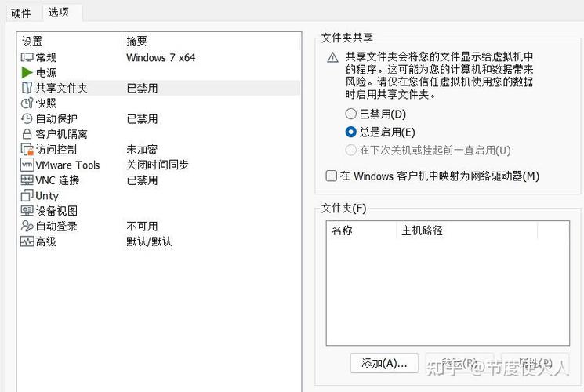This screenshot has height=392, width=584.
Task: Select the 自动保护 row label
Action: 56,119
